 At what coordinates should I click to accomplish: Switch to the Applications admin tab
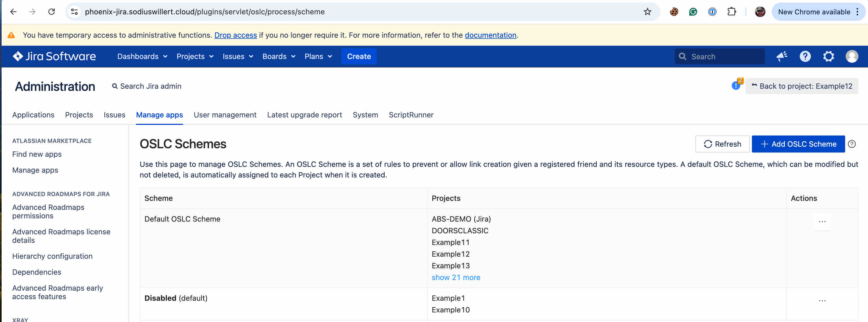[33, 115]
